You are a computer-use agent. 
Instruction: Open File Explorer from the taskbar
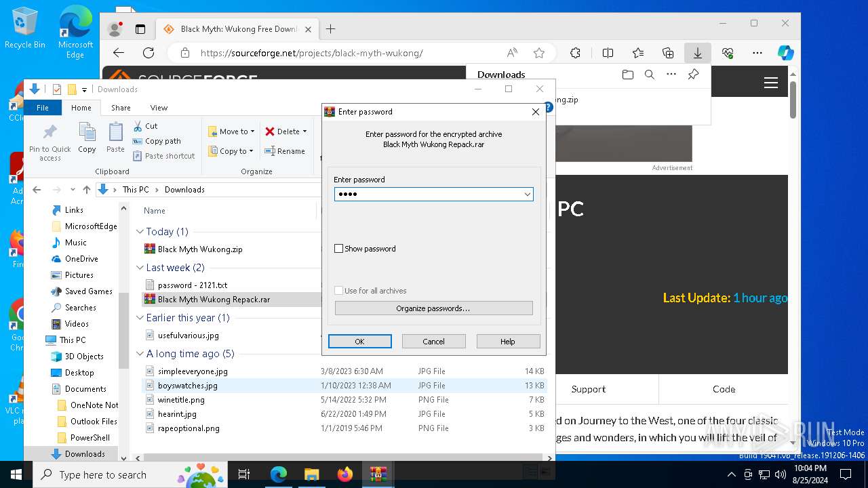coord(311,474)
